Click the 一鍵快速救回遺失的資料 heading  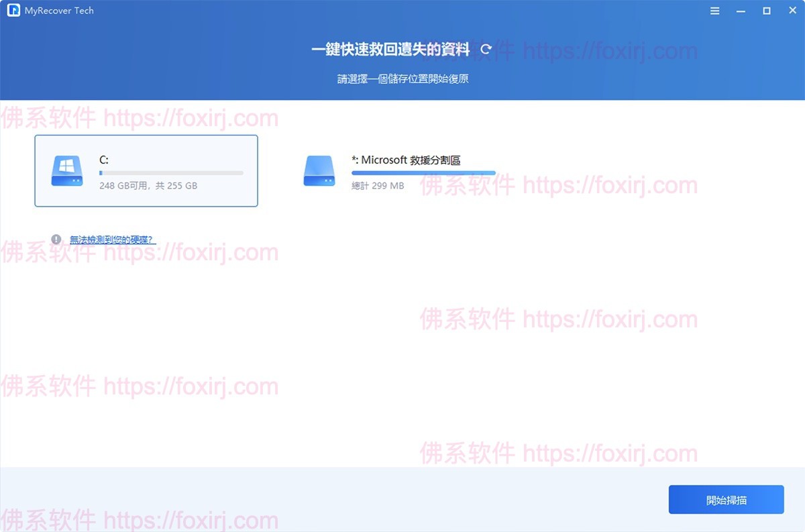pyautogui.click(x=390, y=49)
